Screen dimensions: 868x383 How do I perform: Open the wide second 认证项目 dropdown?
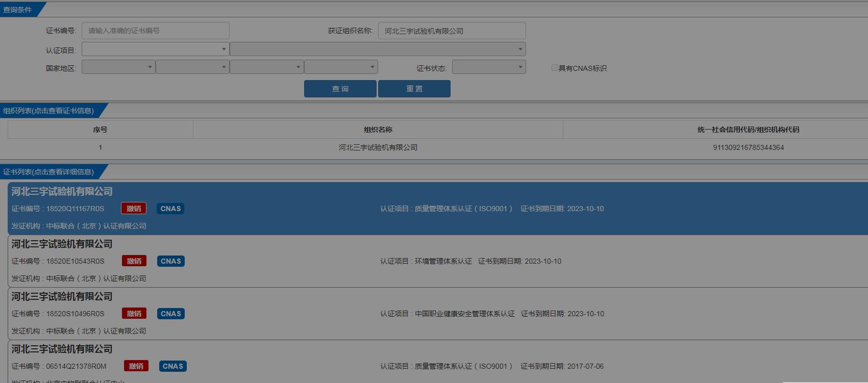pos(378,49)
